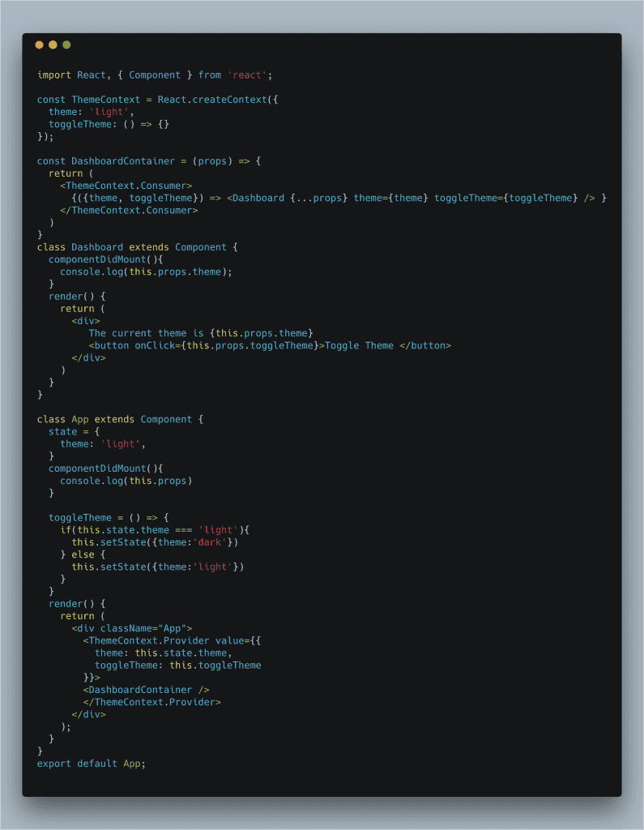Click the opening "<ThemeContext.Consumer>" tag

[x=126, y=186]
